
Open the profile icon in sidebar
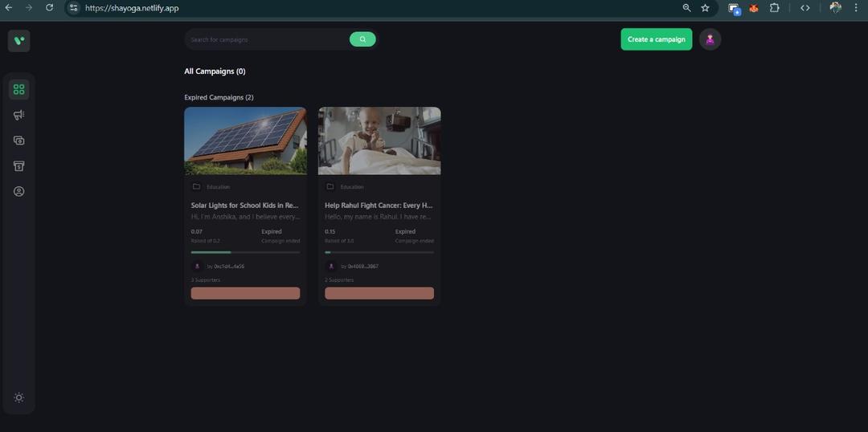pyautogui.click(x=18, y=191)
